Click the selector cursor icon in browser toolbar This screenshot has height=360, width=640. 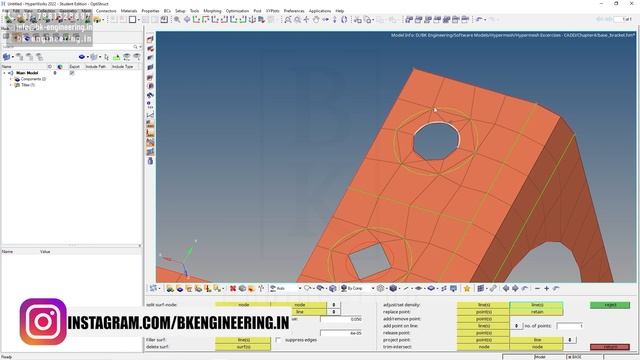tap(107, 57)
